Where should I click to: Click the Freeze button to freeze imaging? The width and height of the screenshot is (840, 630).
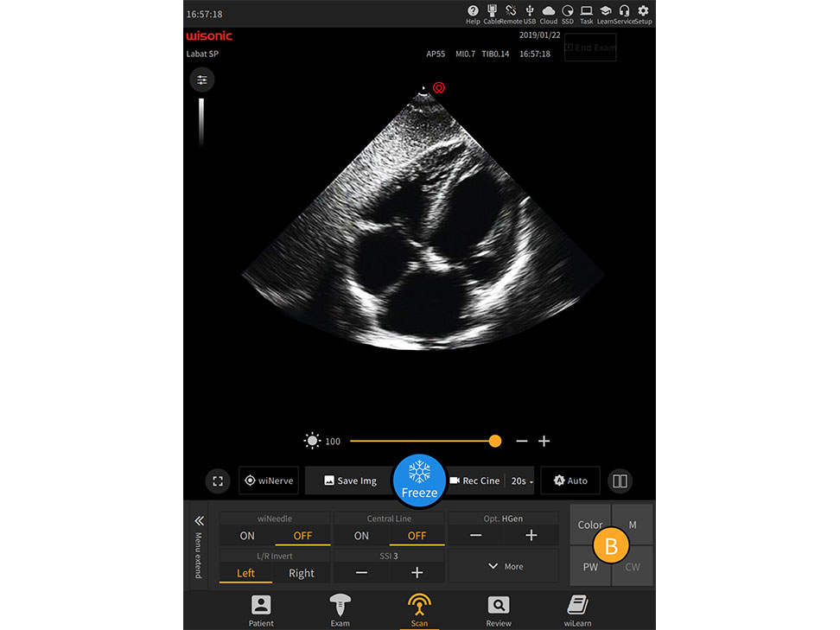(418, 480)
